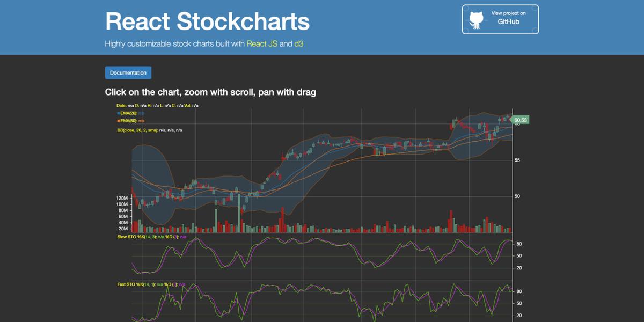Click the %D (3) label in Fast STO legend

pyautogui.click(x=172, y=284)
